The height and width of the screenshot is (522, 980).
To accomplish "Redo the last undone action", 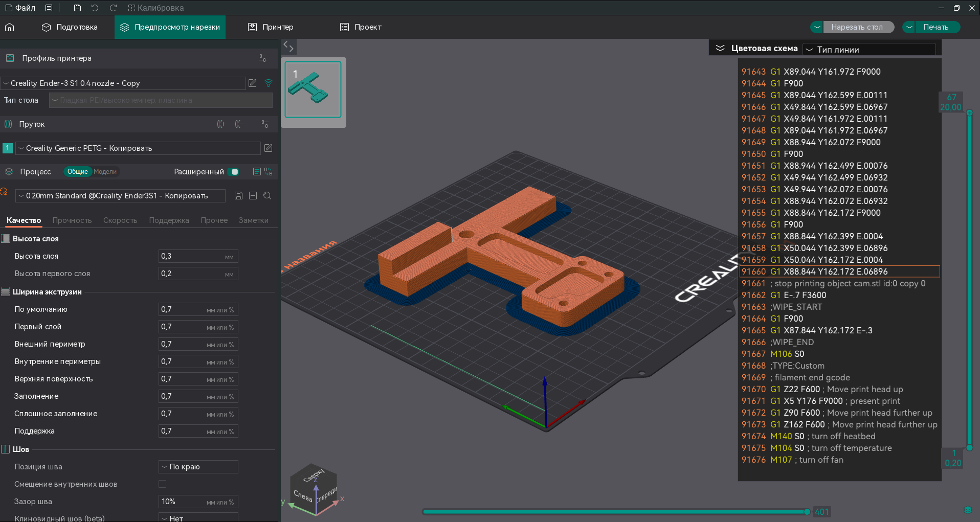I will (113, 8).
